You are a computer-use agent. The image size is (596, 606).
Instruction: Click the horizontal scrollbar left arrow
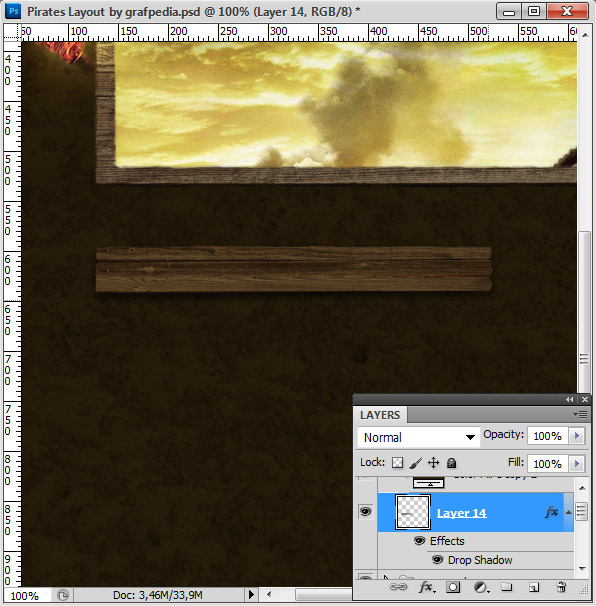[x=269, y=594]
